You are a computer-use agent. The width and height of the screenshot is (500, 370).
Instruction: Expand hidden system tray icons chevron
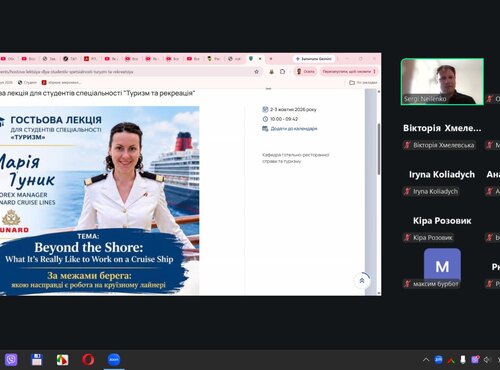426,360
